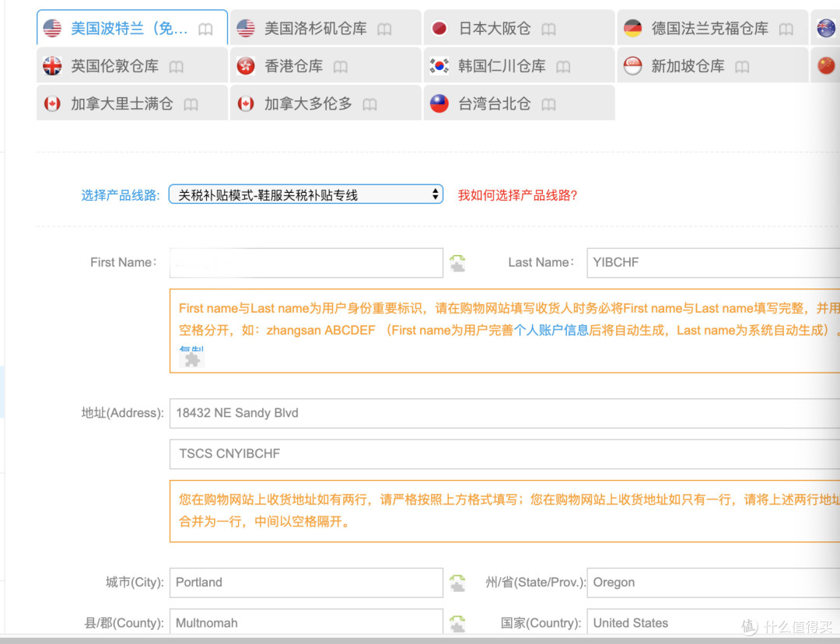Click address line TSCS CNYIBCHF
This screenshot has height=644, width=840.
point(505,453)
